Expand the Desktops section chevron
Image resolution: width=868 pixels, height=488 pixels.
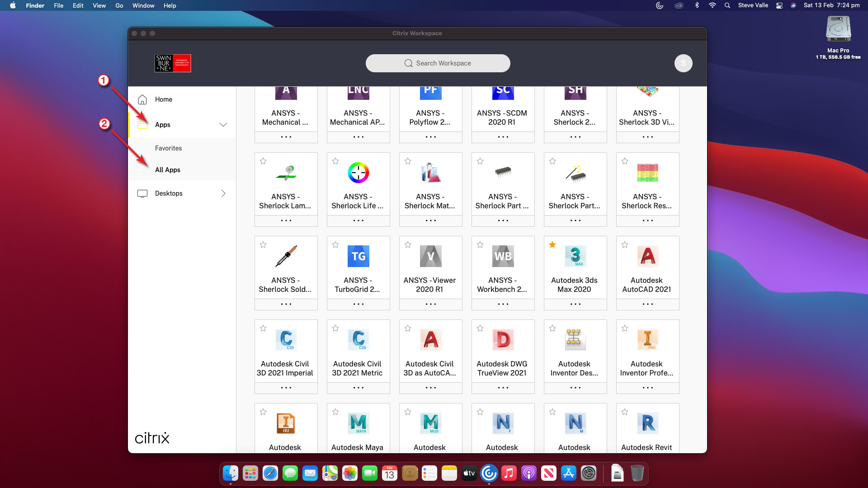point(223,193)
